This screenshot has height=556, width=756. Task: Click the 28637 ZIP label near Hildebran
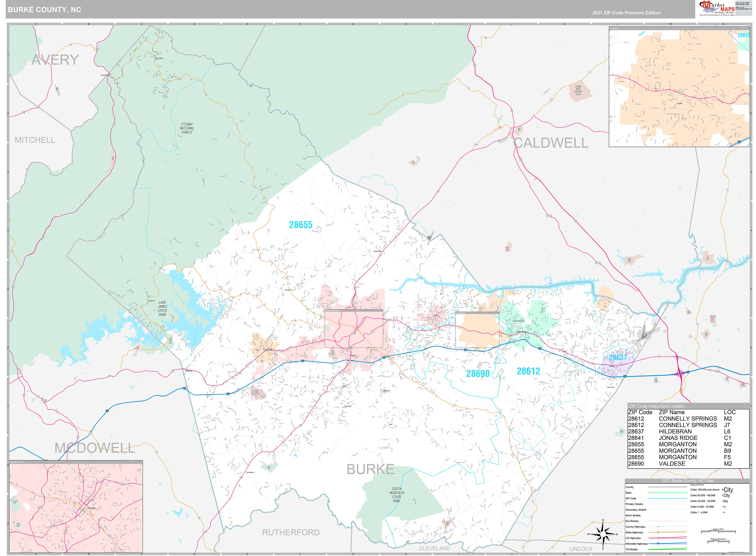[x=618, y=357]
